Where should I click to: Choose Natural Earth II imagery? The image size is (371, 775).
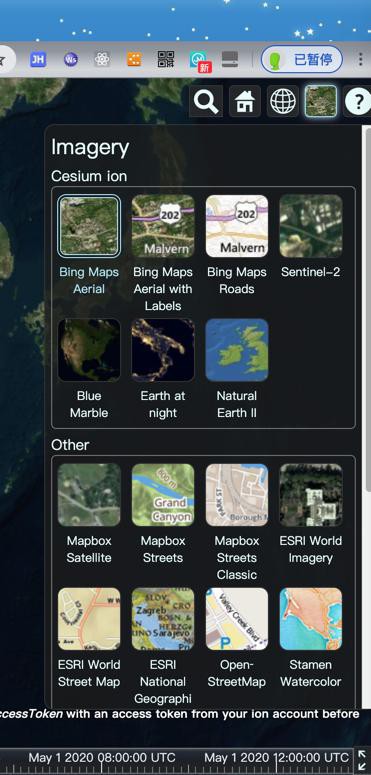(x=237, y=350)
